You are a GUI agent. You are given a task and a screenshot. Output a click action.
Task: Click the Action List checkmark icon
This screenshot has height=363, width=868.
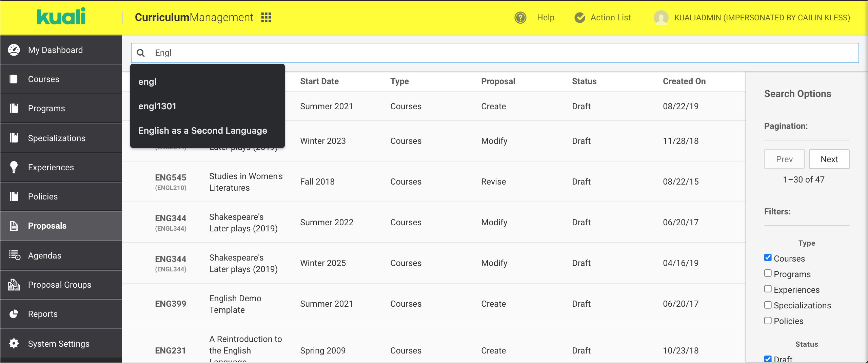tap(580, 17)
